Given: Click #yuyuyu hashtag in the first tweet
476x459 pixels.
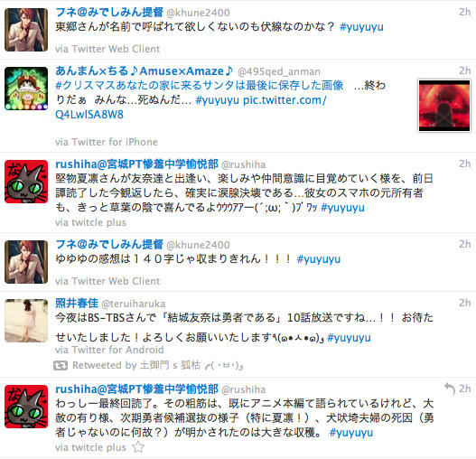Looking at the screenshot, I should coord(361,27).
